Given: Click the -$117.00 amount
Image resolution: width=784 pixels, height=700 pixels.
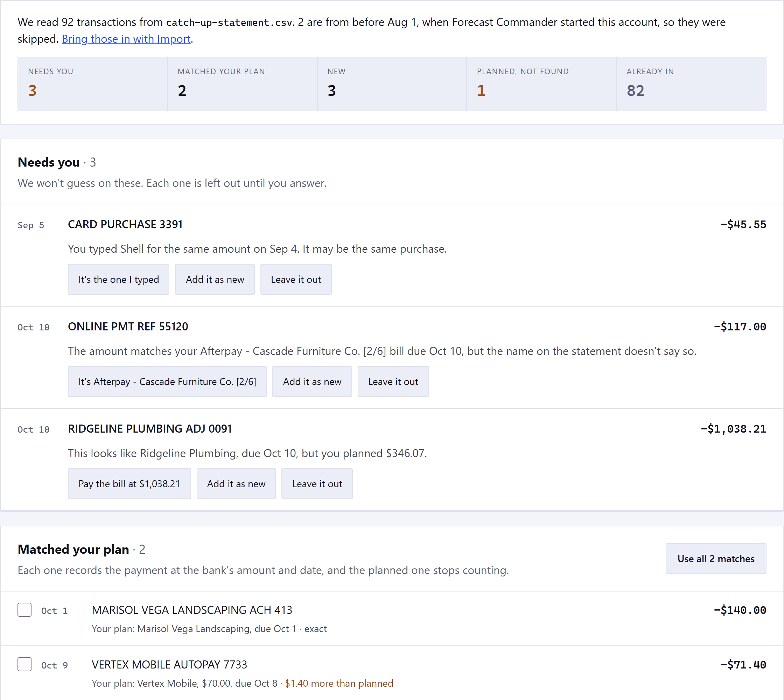Looking at the screenshot, I should pyautogui.click(x=740, y=327).
